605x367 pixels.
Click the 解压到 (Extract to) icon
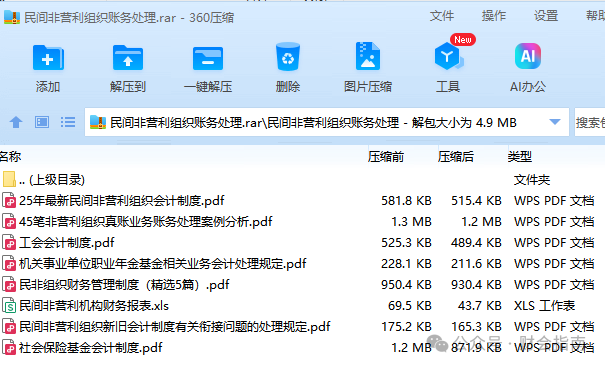pyautogui.click(x=128, y=58)
